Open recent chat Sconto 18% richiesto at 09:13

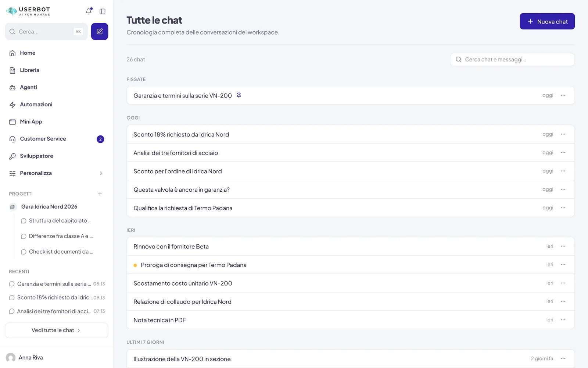tap(57, 298)
